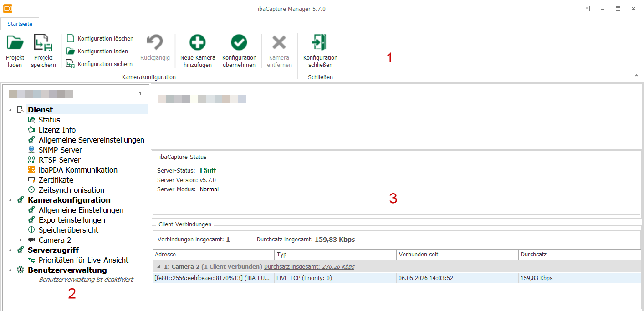Open Lizenz-Info in the tree
Viewport: 644px width, 311px height.
57,130
